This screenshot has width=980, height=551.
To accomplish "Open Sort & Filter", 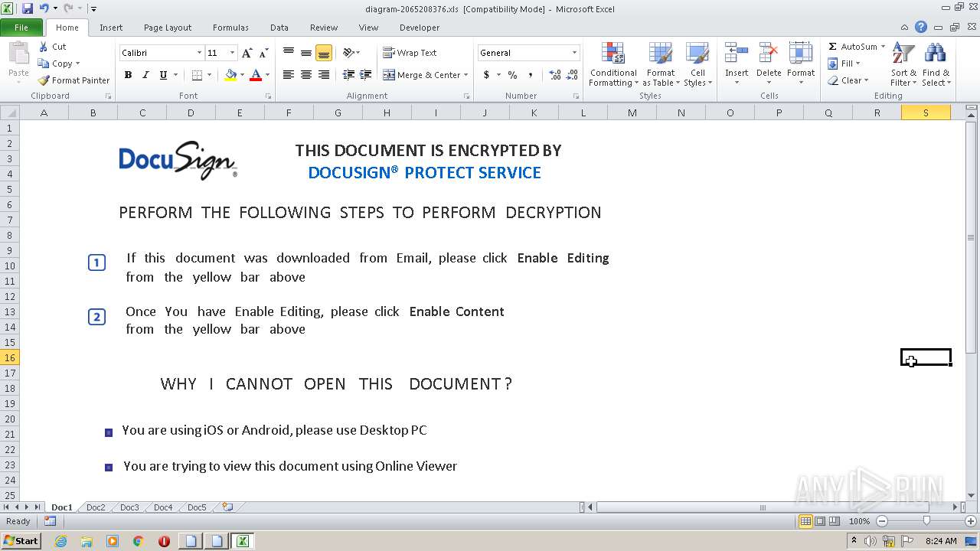I will point(903,65).
